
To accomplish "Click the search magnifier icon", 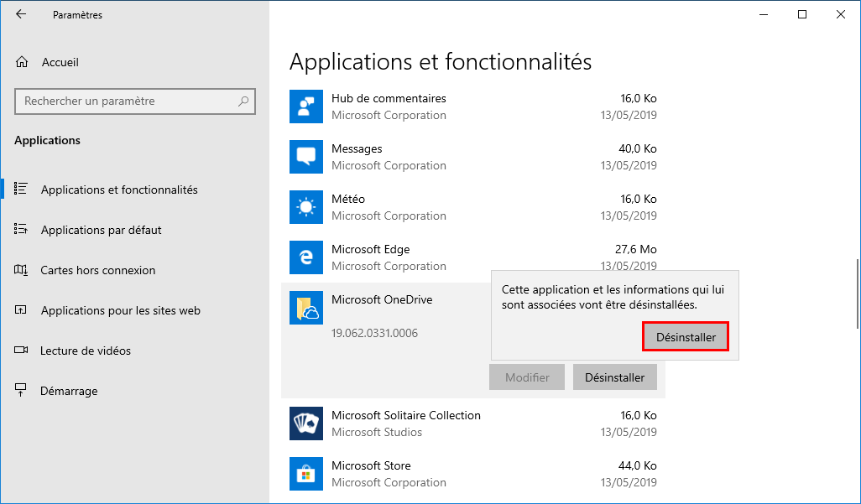I will click(243, 101).
